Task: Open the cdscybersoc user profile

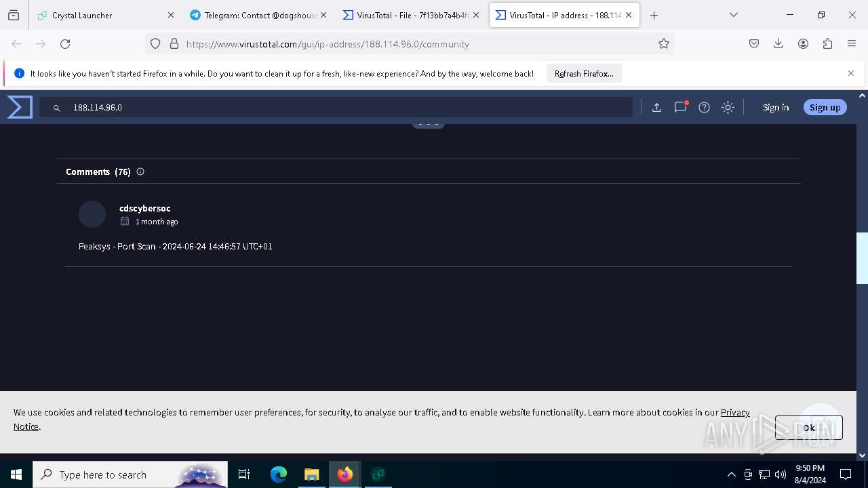Action: point(145,208)
